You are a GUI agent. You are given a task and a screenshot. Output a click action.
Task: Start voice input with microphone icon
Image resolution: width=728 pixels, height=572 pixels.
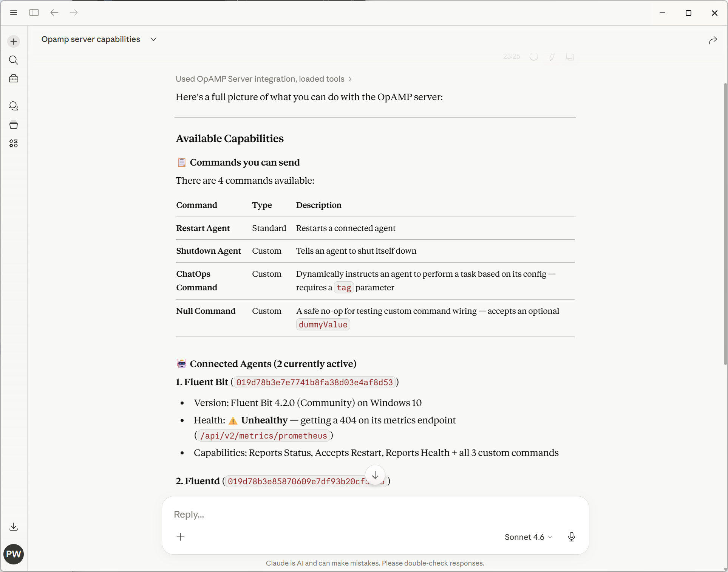coord(572,537)
